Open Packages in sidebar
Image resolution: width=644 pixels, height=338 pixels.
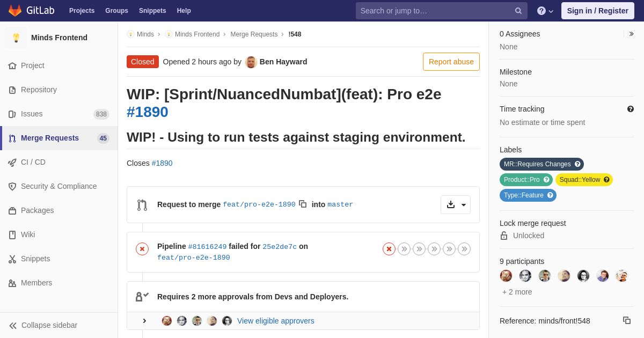coord(59,210)
